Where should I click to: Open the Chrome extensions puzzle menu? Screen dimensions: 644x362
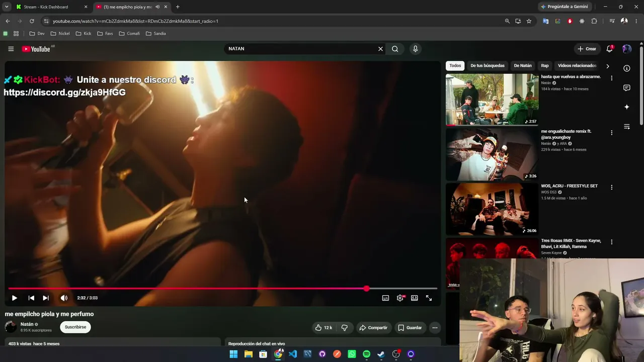[x=594, y=21]
